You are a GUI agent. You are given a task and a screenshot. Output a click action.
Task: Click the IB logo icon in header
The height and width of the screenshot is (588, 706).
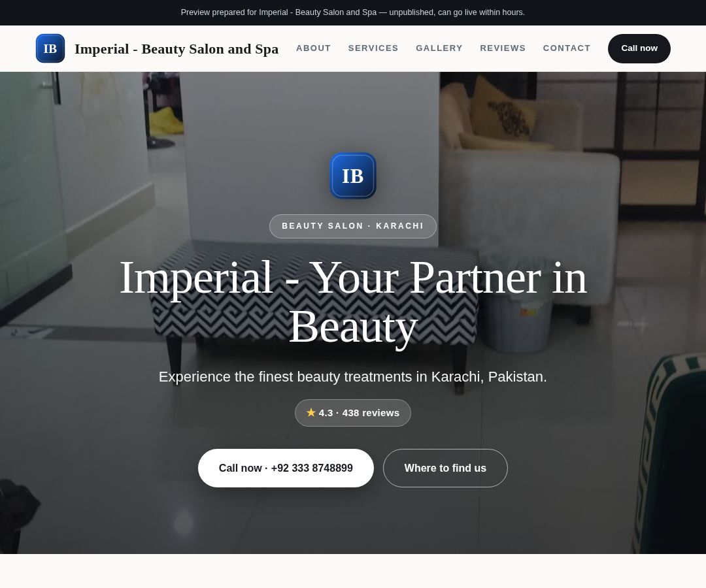point(50,48)
